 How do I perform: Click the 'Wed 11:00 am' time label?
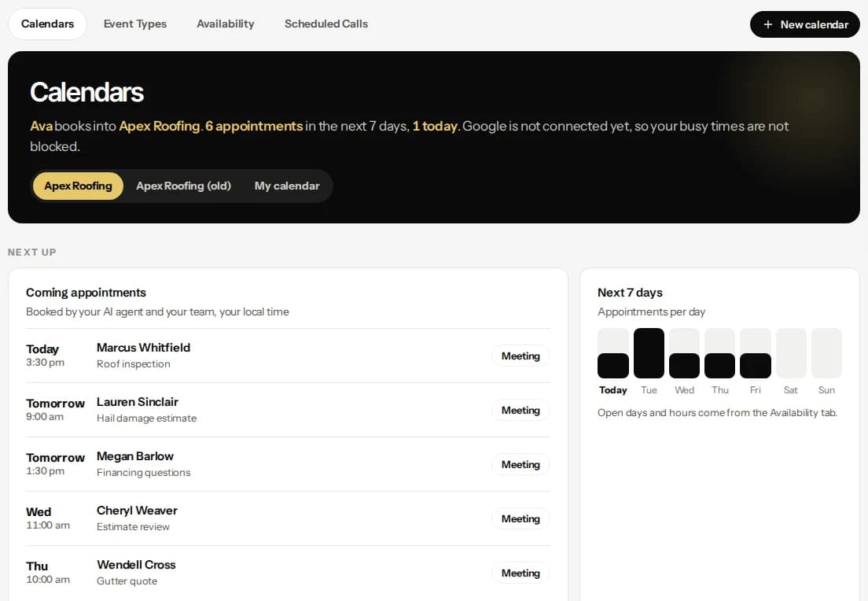point(48,518)
